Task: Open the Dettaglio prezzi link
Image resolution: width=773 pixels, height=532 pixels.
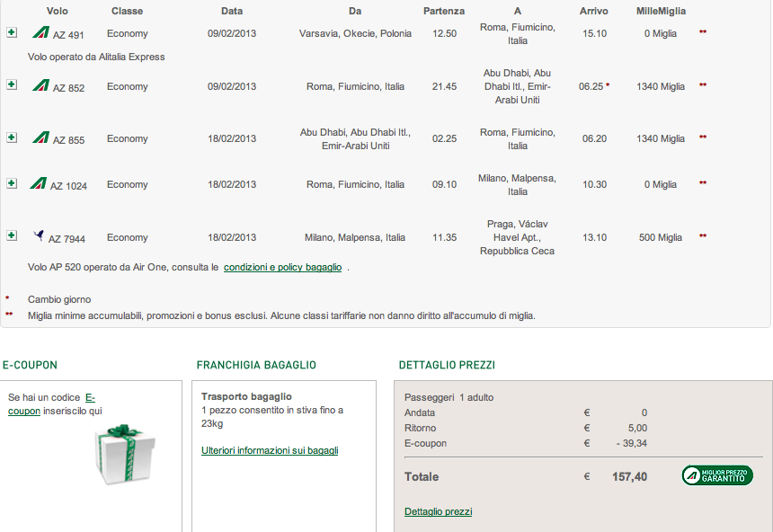Action: (x=439, y=512)
